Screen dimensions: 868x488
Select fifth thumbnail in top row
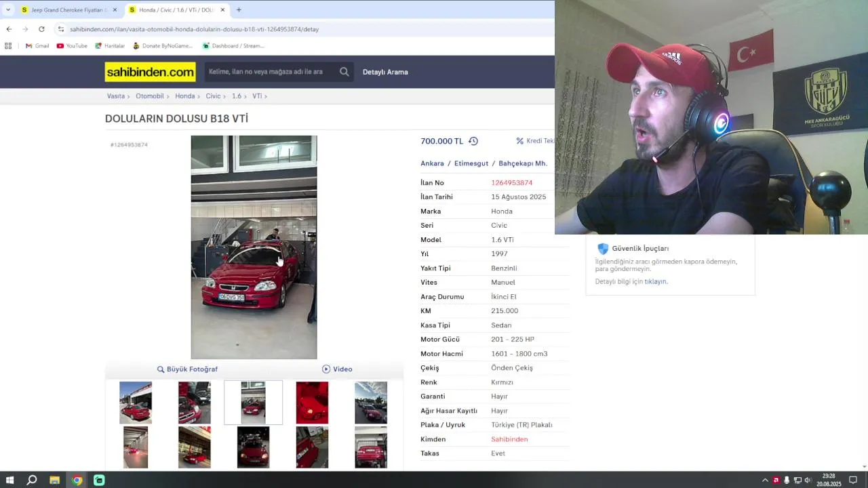point(371,403)
